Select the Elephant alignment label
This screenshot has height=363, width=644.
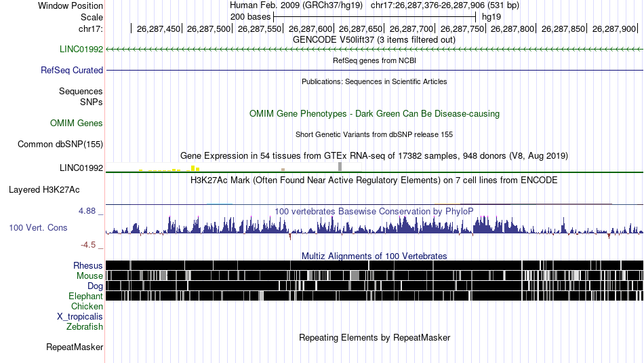pos(85,297)
